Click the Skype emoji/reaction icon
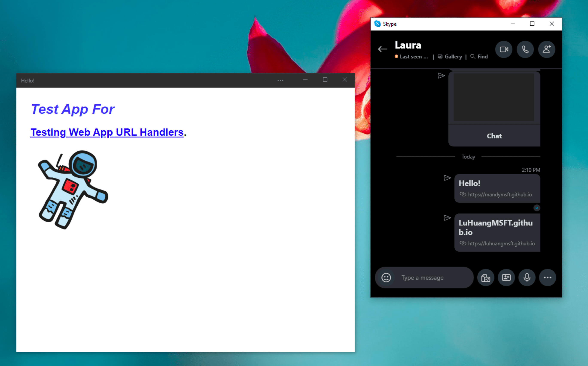 pyautogui.click(x=385, y=277)
